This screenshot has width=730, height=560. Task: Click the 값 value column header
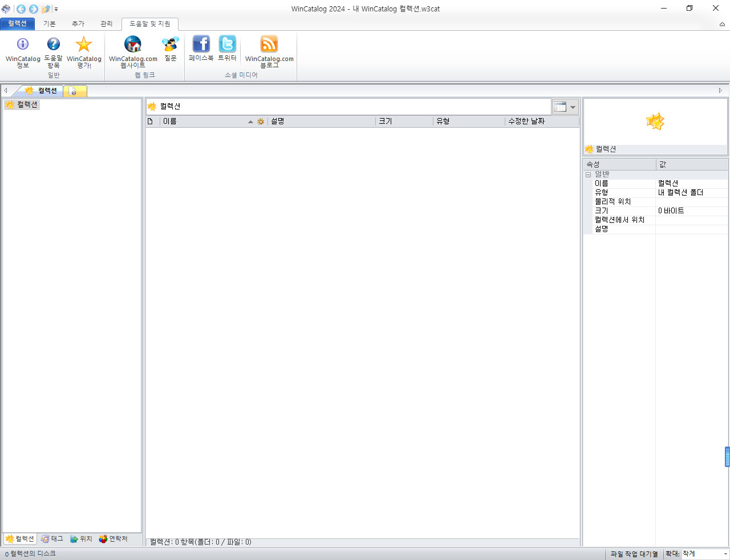pos(692,164)
